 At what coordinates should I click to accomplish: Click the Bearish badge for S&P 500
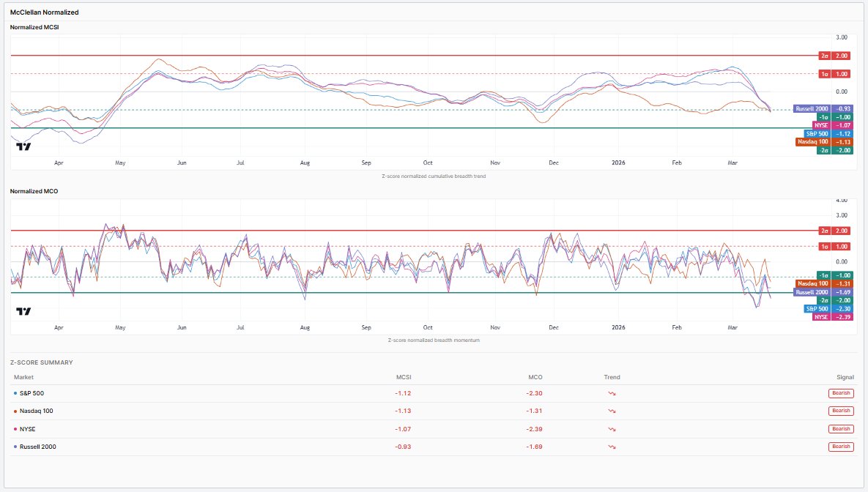point(840,392)
